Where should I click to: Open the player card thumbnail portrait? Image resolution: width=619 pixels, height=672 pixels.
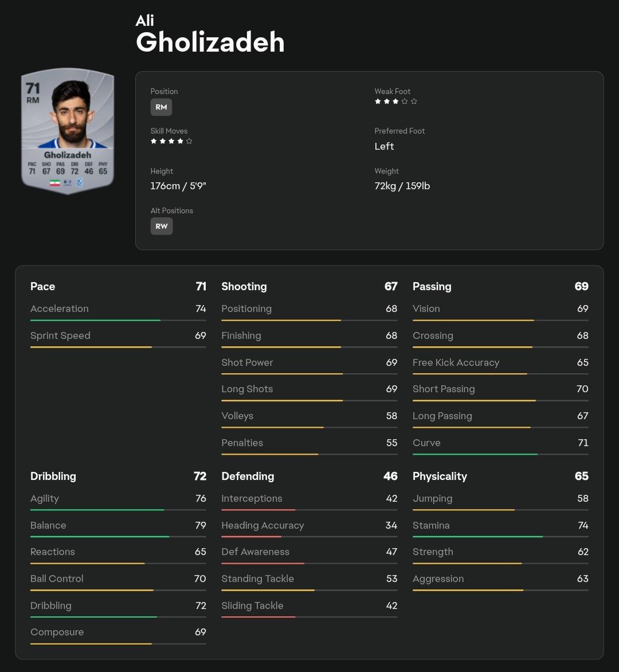point(67,131)
